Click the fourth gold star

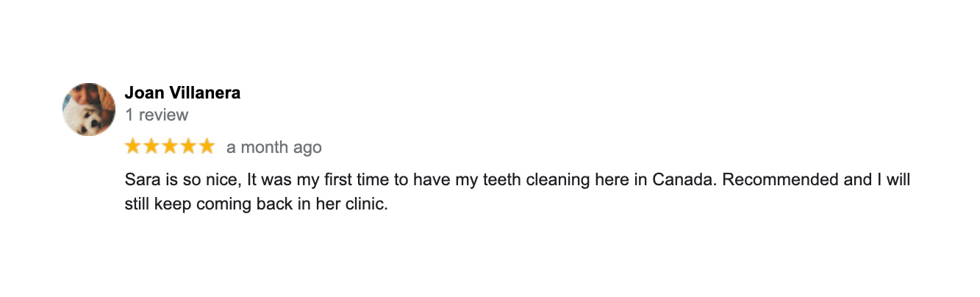[188, 146]
